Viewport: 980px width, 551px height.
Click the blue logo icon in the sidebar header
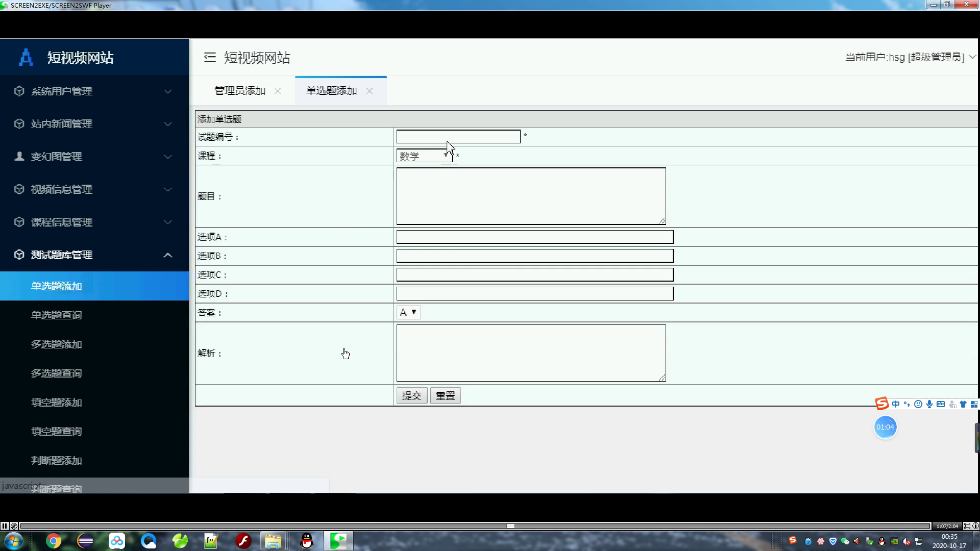click(x=26, y=57)
